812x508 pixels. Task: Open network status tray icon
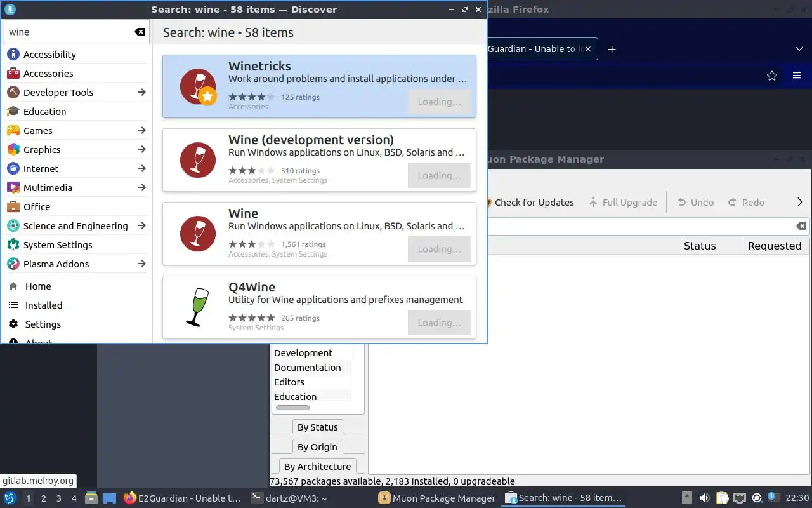740,498
